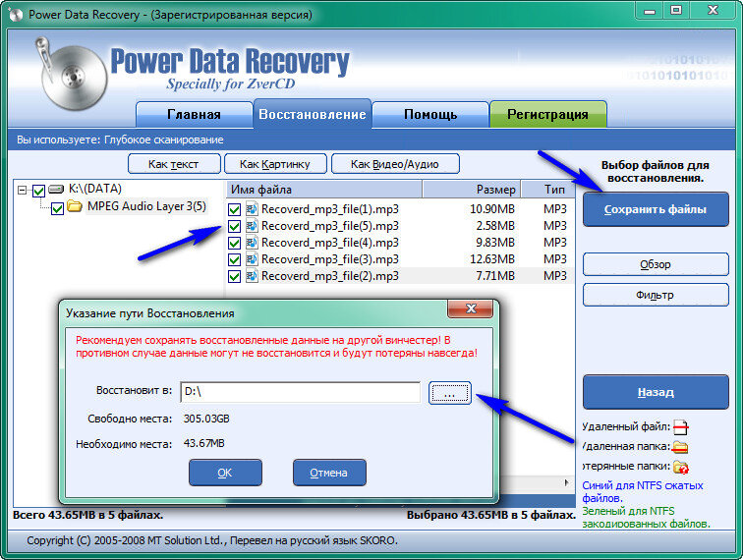The image size is (743, 560).
Task: Click the mp3 icon of Recoverd_mp3_file(2).mp3
Action: (x=252, y=275)
